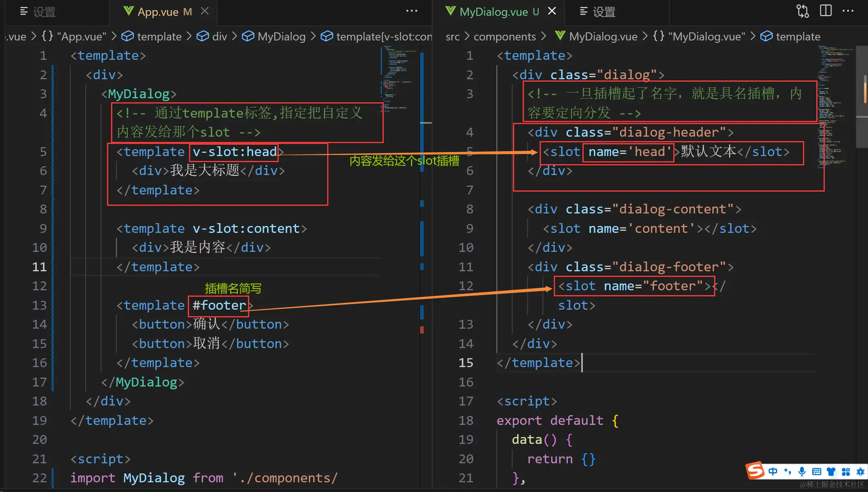
Task: Open the MyDialog.vue file breadcrumb with the Vue icon
Action: (596, 36)
